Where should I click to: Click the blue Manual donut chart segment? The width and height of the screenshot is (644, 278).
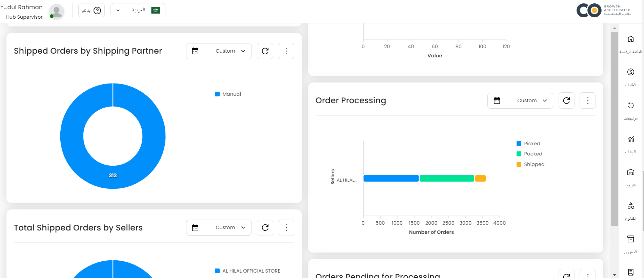pyautogui.click(x=72, y=136)
